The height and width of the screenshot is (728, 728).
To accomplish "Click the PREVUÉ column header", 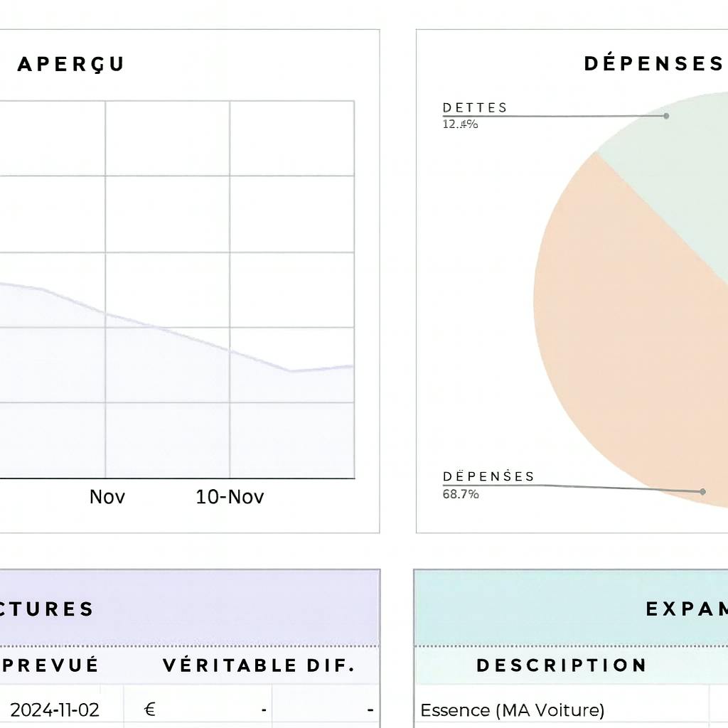I will (51, 665).
